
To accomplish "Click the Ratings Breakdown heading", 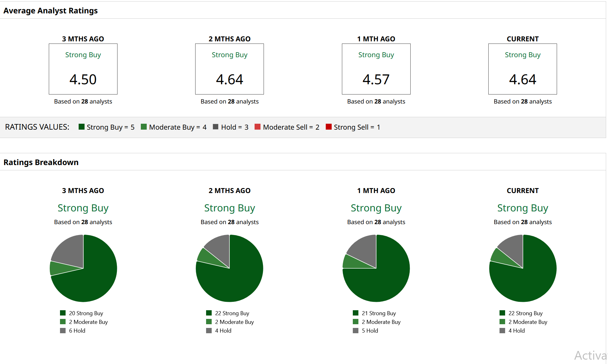I will (41, 162).
